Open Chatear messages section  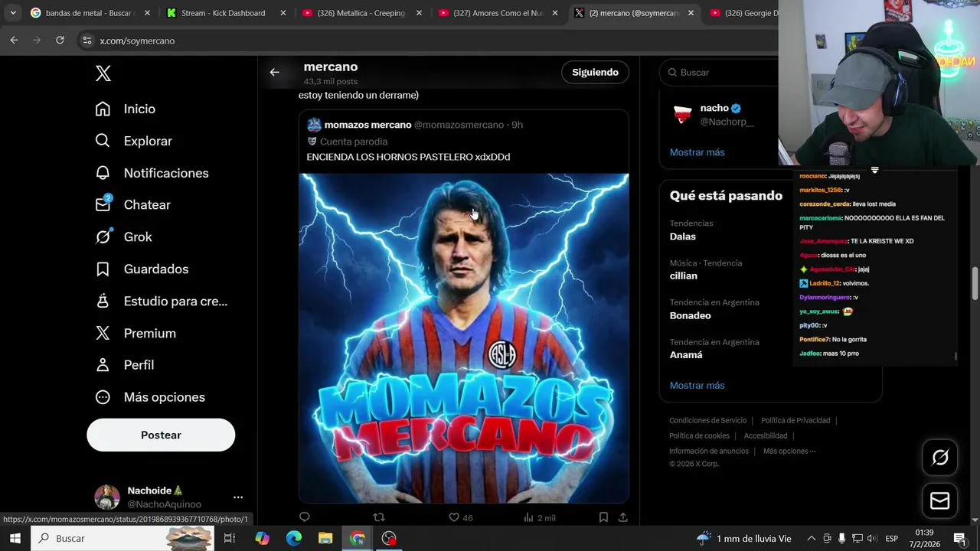[132, 205]
